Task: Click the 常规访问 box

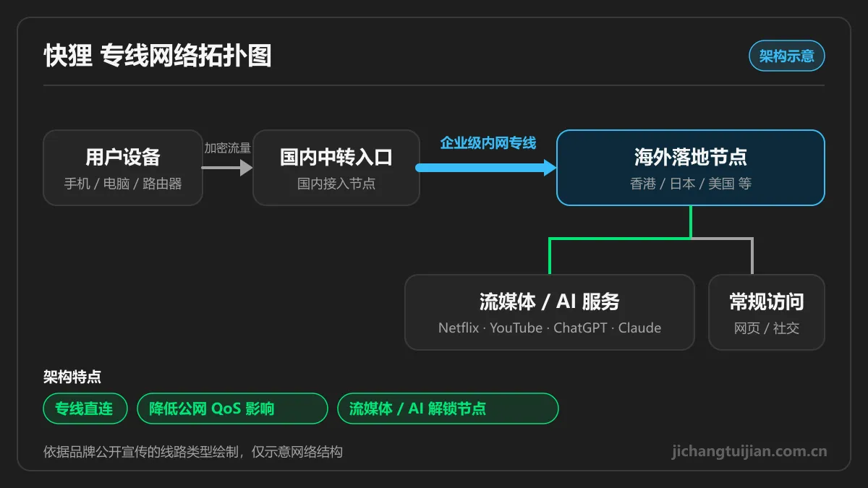Action: (x=767, y=312)
